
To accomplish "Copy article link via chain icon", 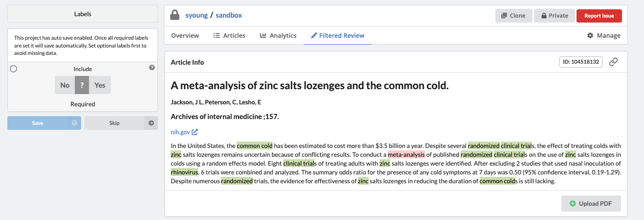I will point(613,62).
